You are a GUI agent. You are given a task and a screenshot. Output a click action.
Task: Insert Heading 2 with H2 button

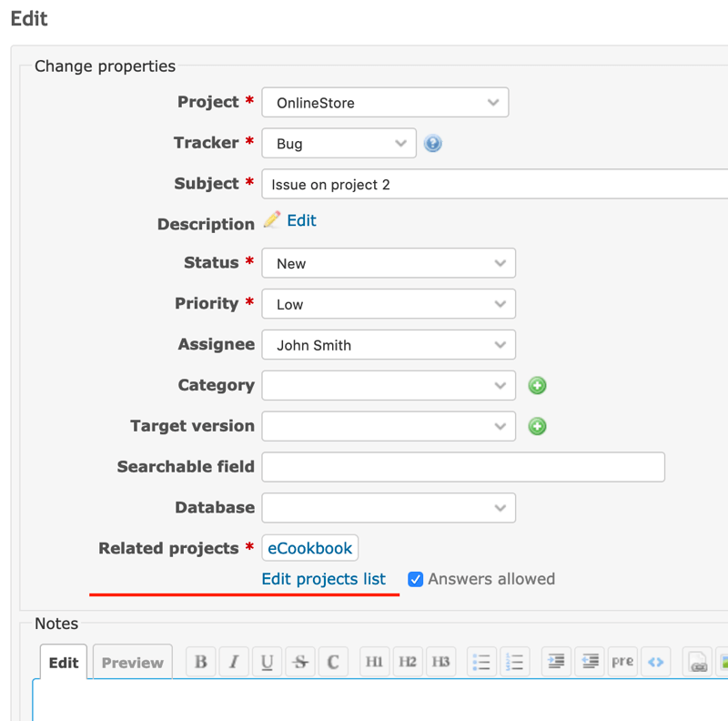tap(408, 662)
